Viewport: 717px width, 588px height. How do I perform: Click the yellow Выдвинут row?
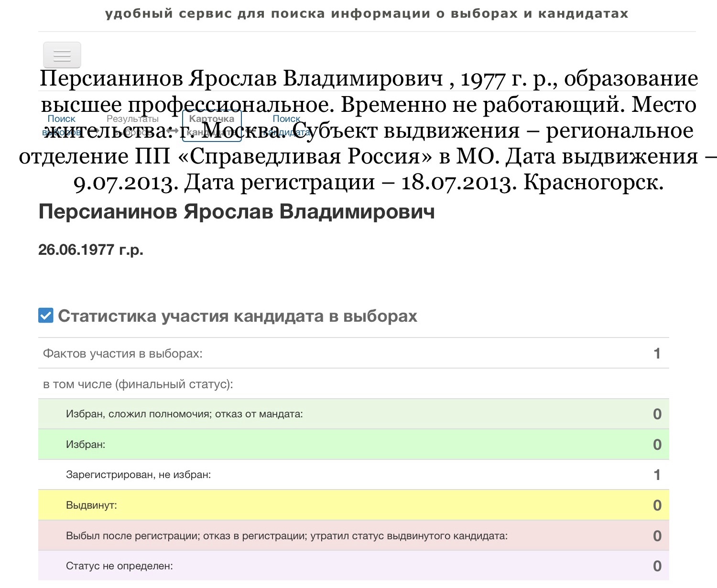tap(354, 505)
